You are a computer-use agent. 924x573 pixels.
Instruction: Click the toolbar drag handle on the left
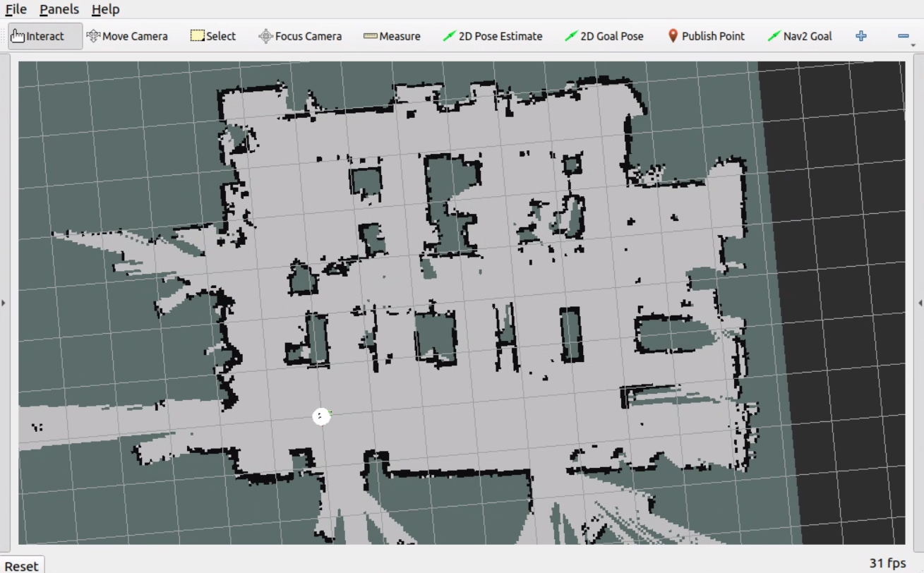[4, 35]
